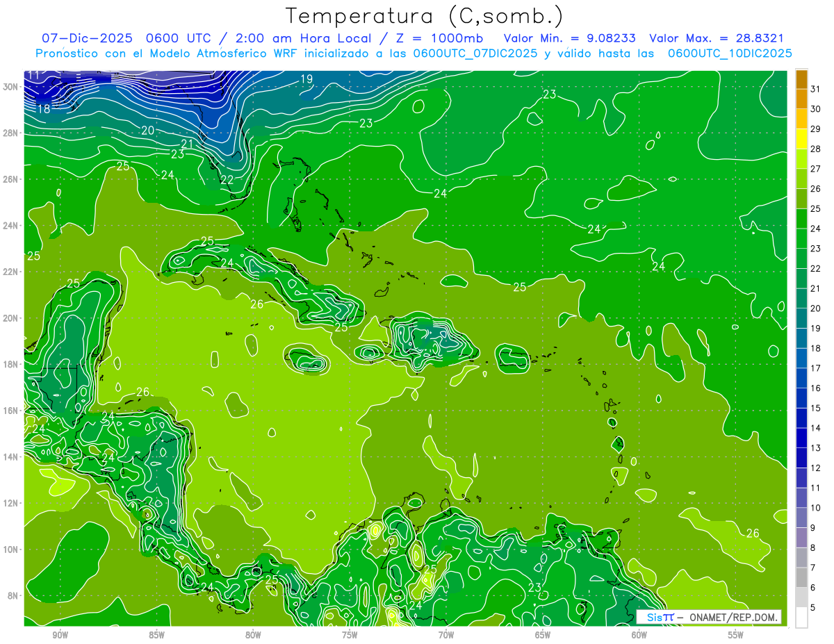Pick the dark blue swatch between 13 and 14
The width and height of the screenshot is (834, 644).
point(801,438)
